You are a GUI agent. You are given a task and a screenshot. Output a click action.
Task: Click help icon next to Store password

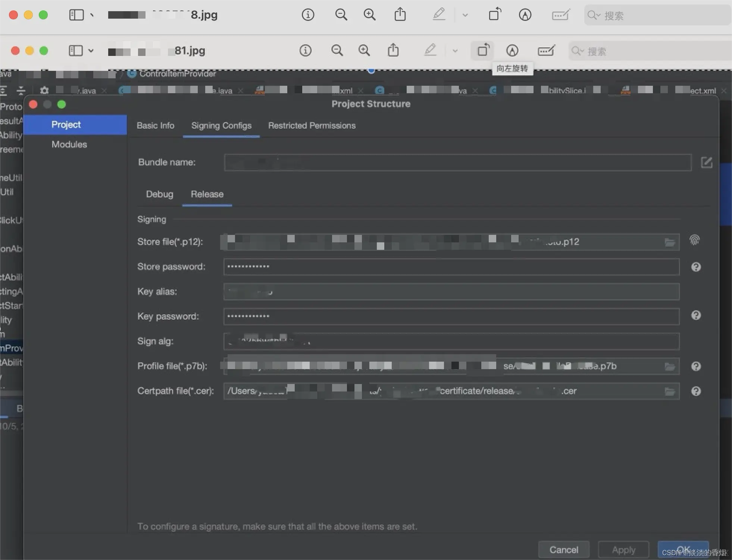pos(696,267)
